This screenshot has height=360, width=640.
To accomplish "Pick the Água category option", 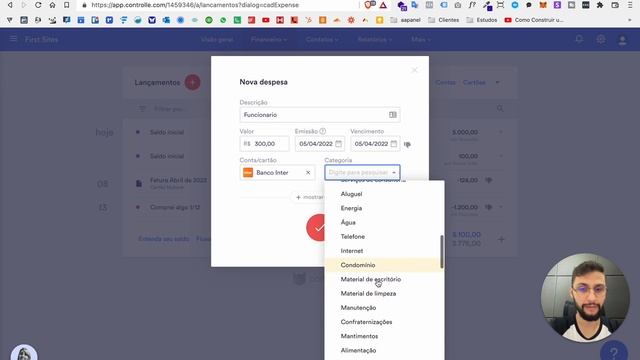I will click(x=348, y=222).
